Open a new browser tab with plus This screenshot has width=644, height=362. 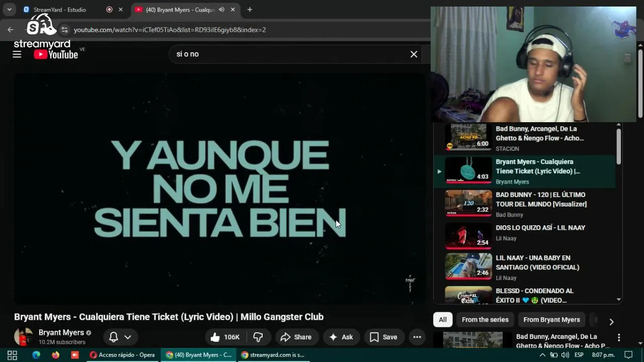pos(250,10)
